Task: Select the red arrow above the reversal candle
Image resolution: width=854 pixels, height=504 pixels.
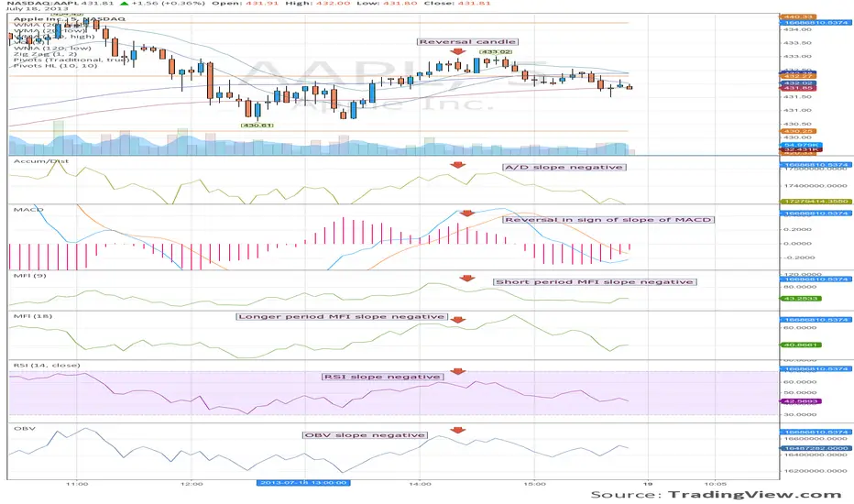Action: (457, 51)
